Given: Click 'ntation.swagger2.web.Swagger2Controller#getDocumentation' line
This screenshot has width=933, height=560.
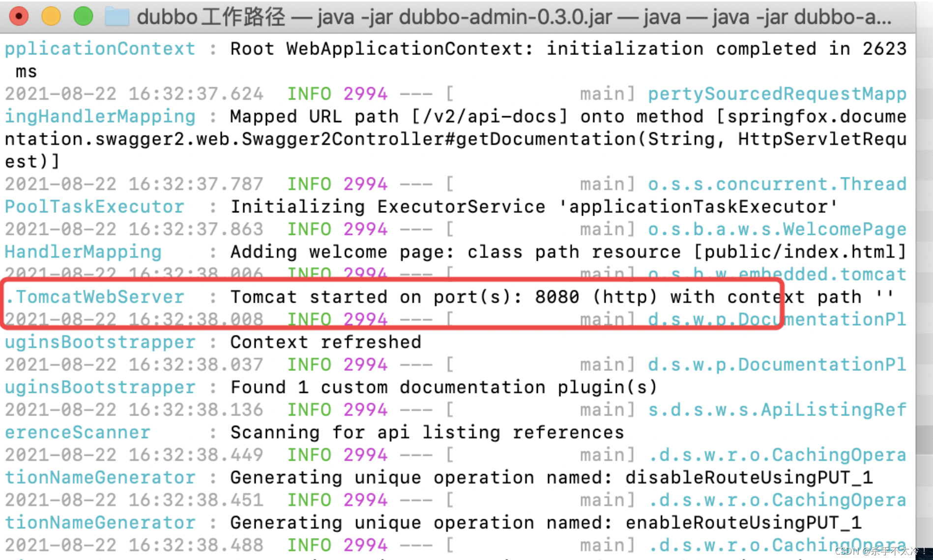Looking at the screenshot, I should pos(321,139).
